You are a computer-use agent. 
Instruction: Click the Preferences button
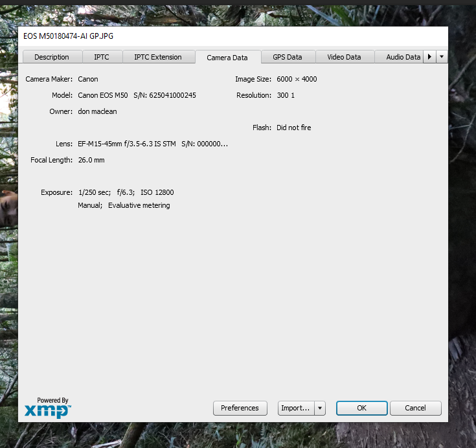(240, 408)
